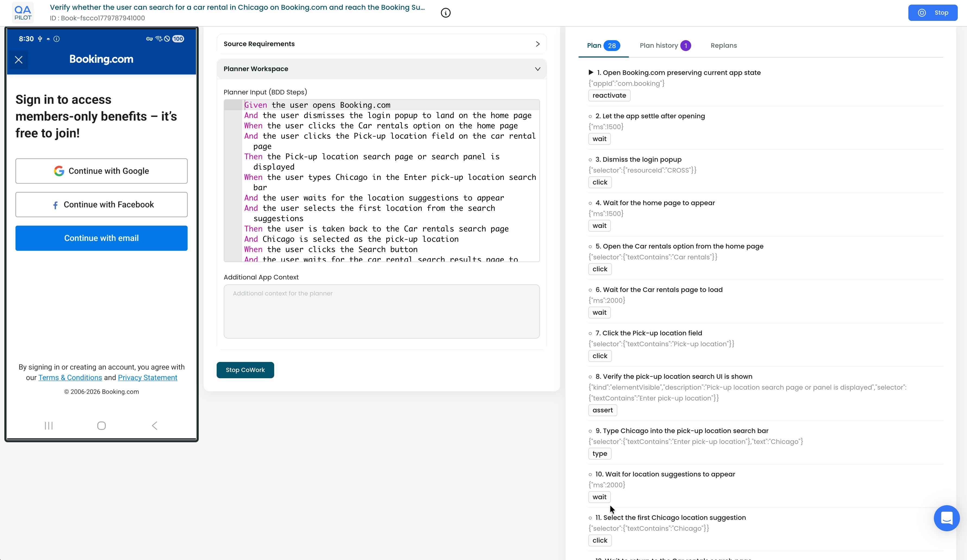The width and height of the screenshot is (967, 560).
Task: Click the test ID text Book-fscco1779787941000
Action: point(97,18)
